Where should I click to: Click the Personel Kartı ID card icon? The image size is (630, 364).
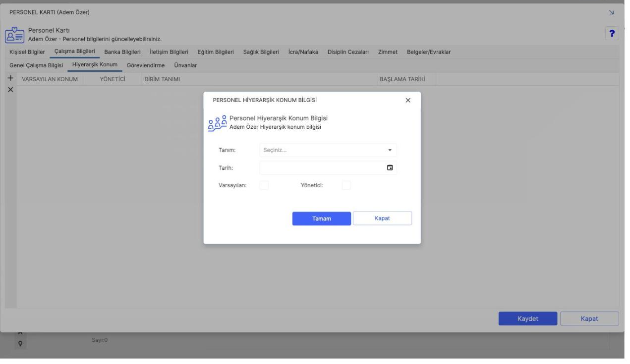14,35
